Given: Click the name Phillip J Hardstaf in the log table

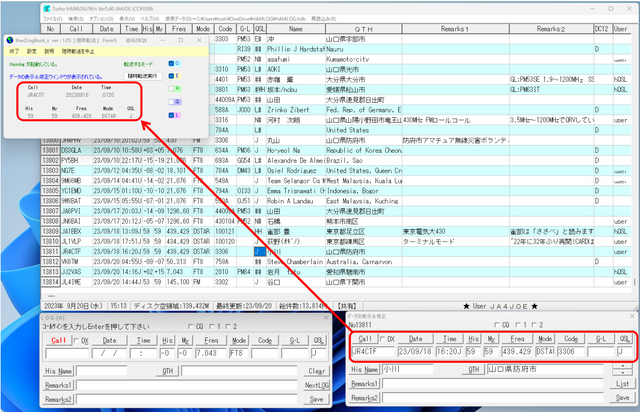Looking at the screenshot, I should point(296,49).
